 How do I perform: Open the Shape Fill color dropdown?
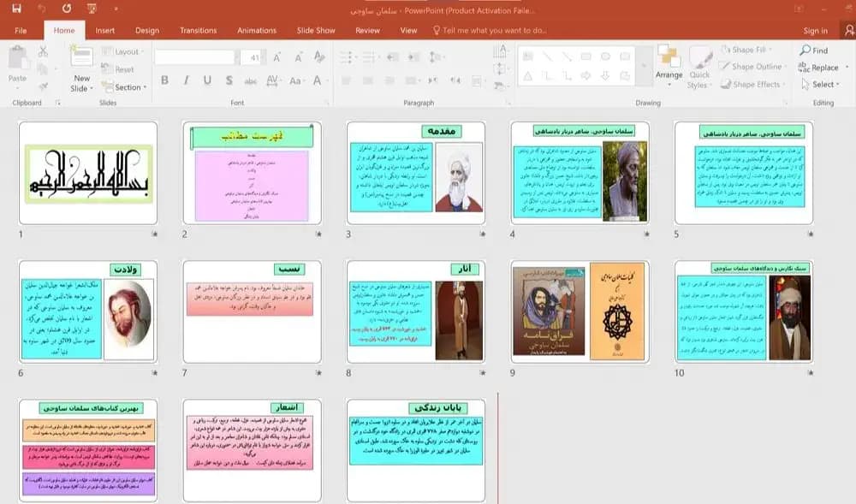747,50
